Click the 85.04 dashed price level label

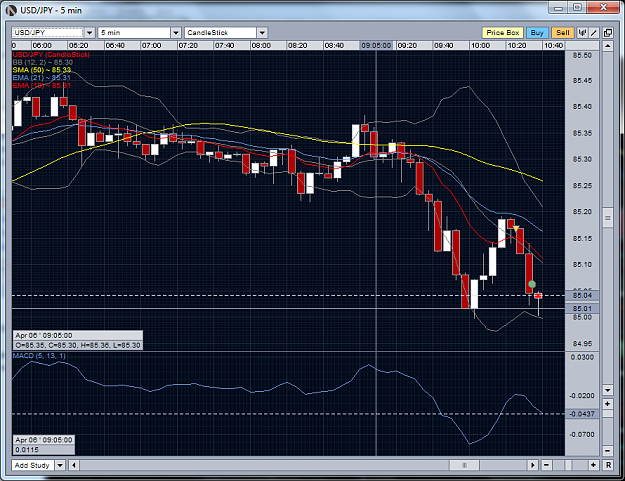(x=582, y=295)
